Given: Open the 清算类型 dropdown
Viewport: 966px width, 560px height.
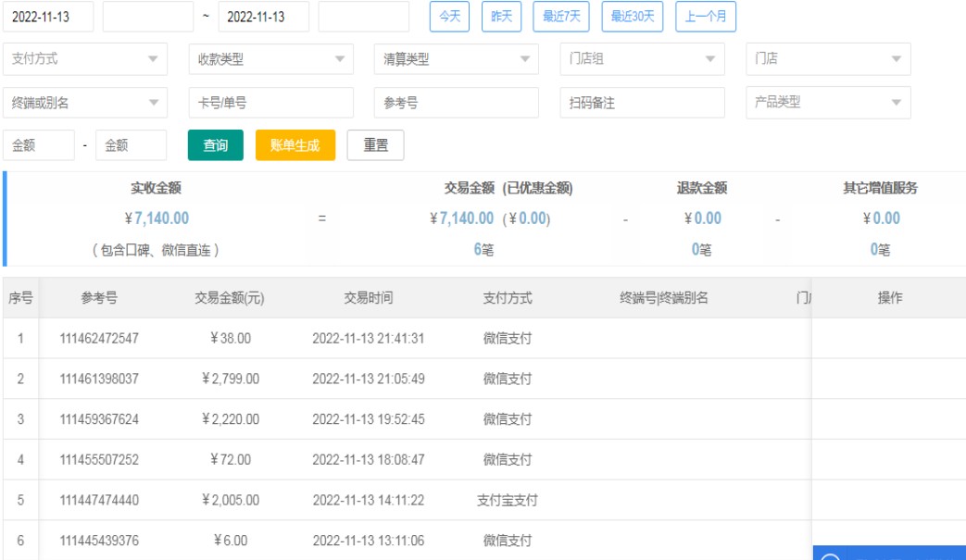Looking at the screenshot, I should tap(456, 59).
